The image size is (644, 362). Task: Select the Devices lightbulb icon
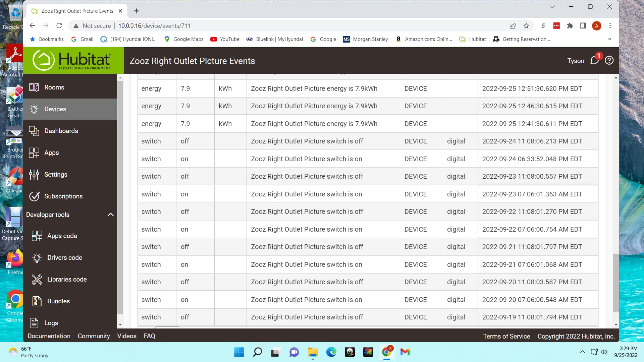[34, 109]
